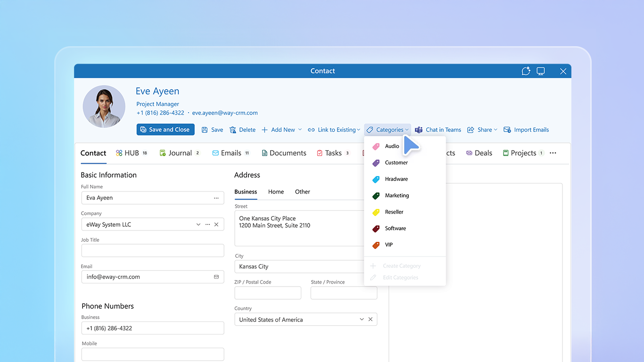This screenshot has width=644, height=362.
Task: Switch to the Home address tab
Action: pyautogui.click(x=276, y=192)
